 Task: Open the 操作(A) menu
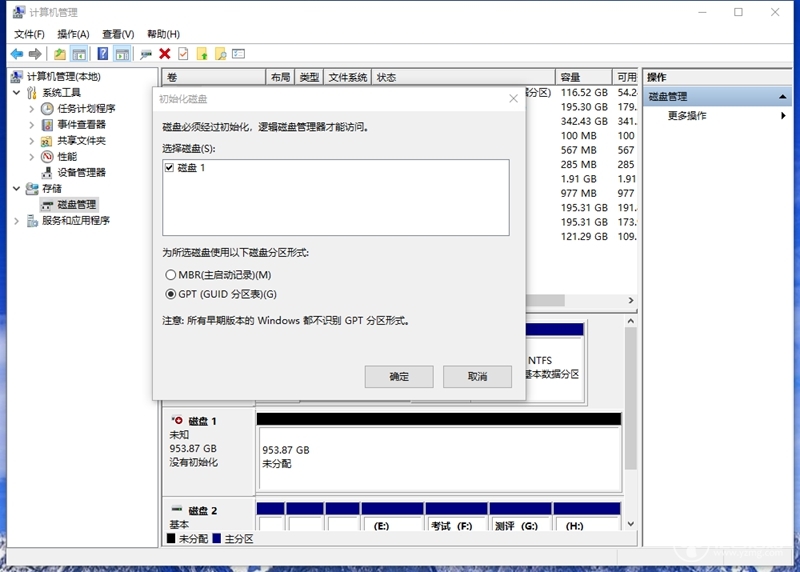pyautogui.click(x=73, y=34)
